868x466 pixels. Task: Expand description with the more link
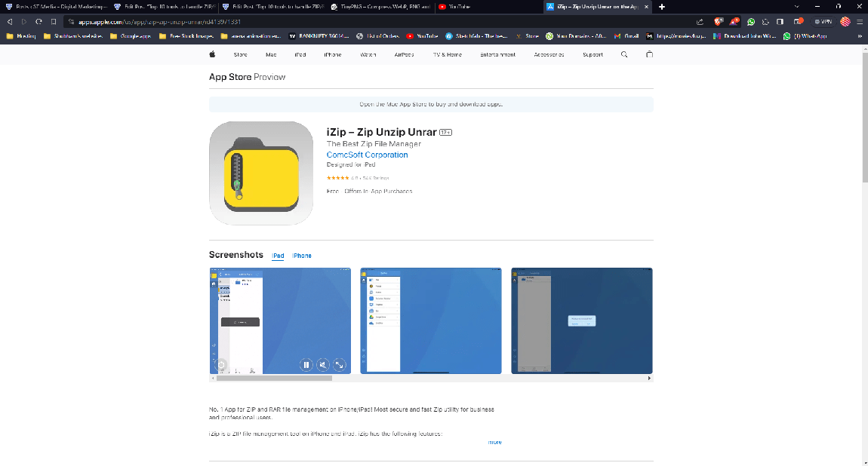(494, 442)
